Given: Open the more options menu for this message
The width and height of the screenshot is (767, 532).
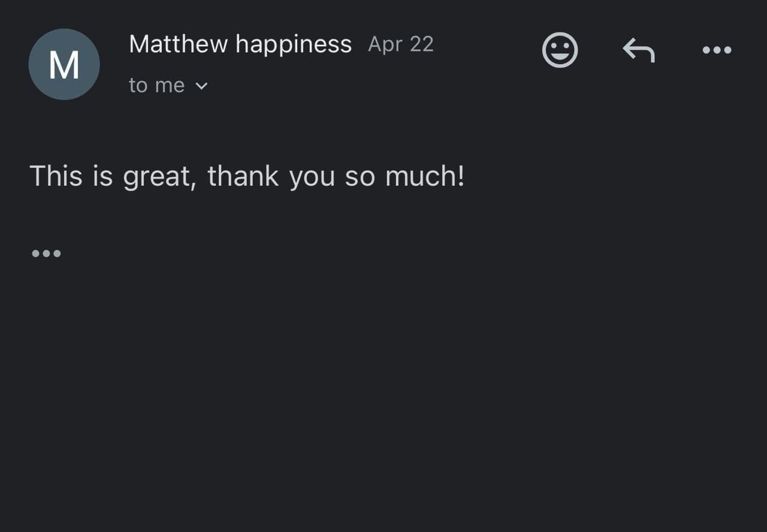Looking at the screenshot, I should point(717,50).
